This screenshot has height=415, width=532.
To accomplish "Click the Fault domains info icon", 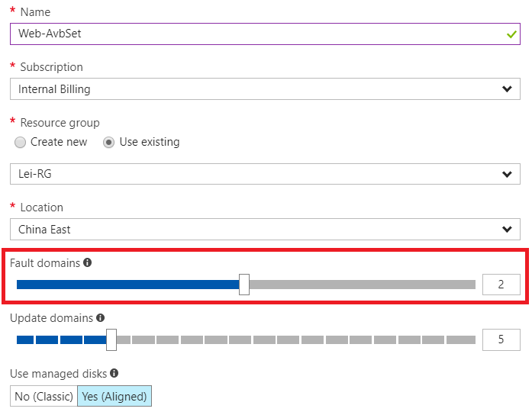I will tap(87, 263).
